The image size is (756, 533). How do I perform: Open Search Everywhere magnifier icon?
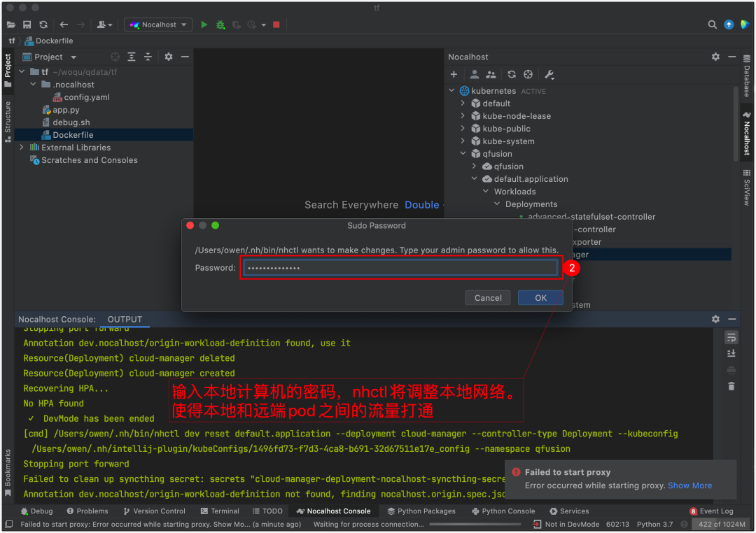click(712, 24)
